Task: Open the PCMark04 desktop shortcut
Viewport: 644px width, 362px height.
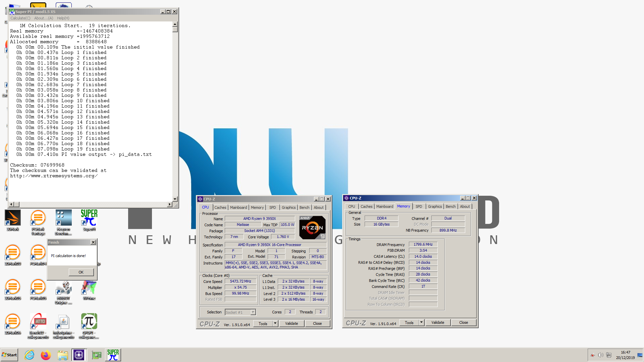Action: [x=38, y=255]
